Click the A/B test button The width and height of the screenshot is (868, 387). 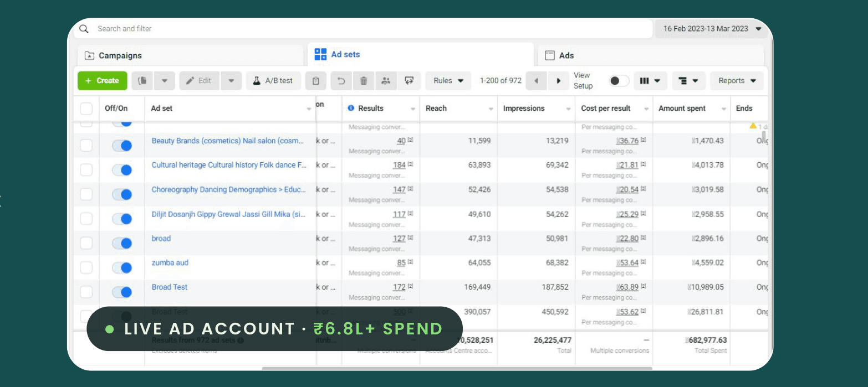tap(273, 81)
